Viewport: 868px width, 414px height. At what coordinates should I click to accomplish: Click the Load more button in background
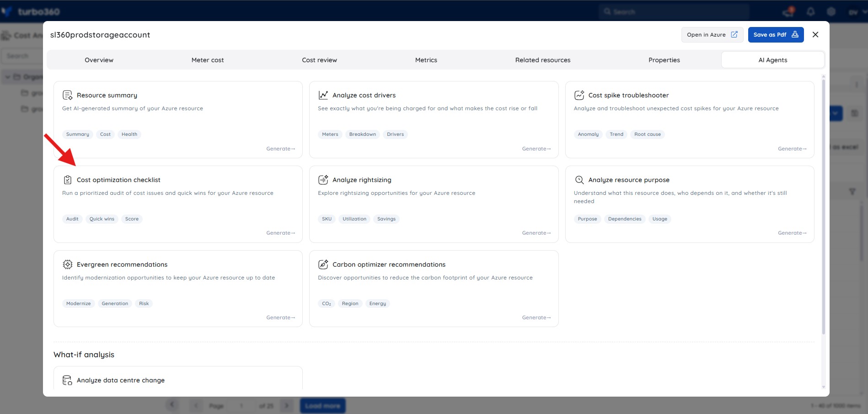pyautogui.click(x=323, y=406)
